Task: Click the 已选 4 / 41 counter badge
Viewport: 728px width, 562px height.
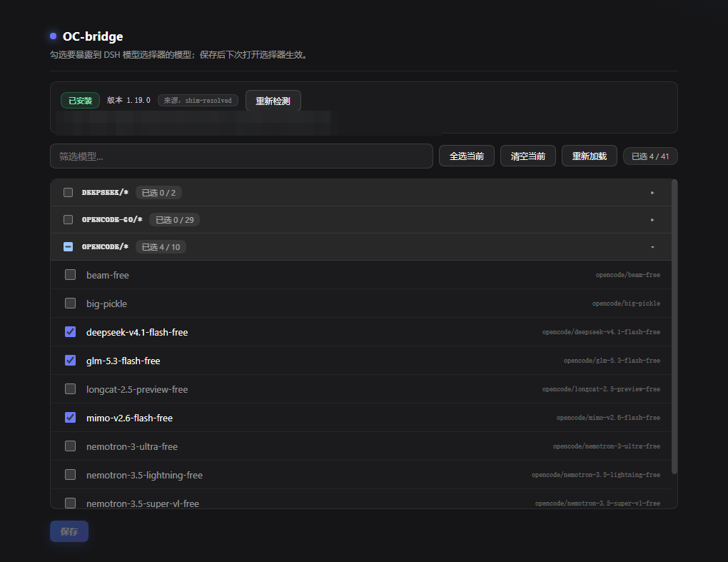Action: coord(650,156)
